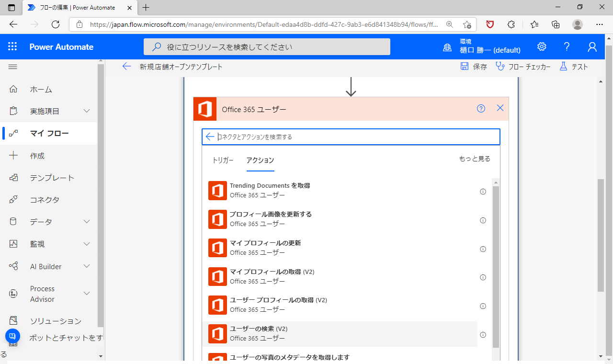Open コネクタ in the left navigation
This screenshot has height=364, width=613.
[49, 200]
